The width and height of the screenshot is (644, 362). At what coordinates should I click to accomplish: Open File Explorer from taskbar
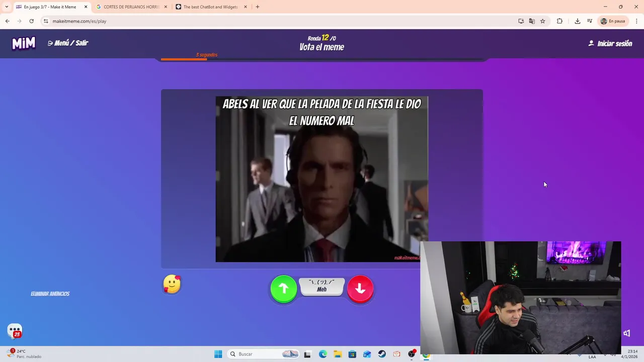pos(338,354)
